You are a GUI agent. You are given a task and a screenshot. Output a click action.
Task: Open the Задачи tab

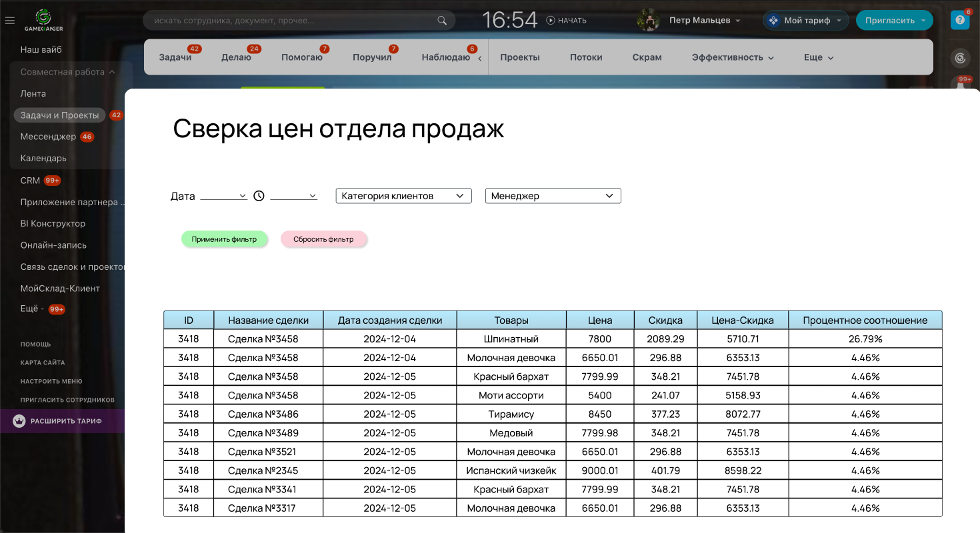click(175, 57)
